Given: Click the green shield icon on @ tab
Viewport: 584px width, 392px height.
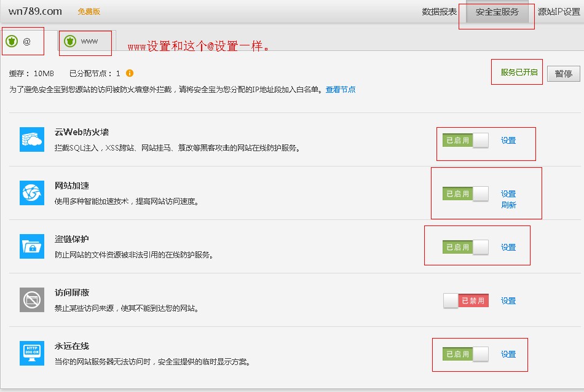Looking at the screenshot, I should (12, 42).
